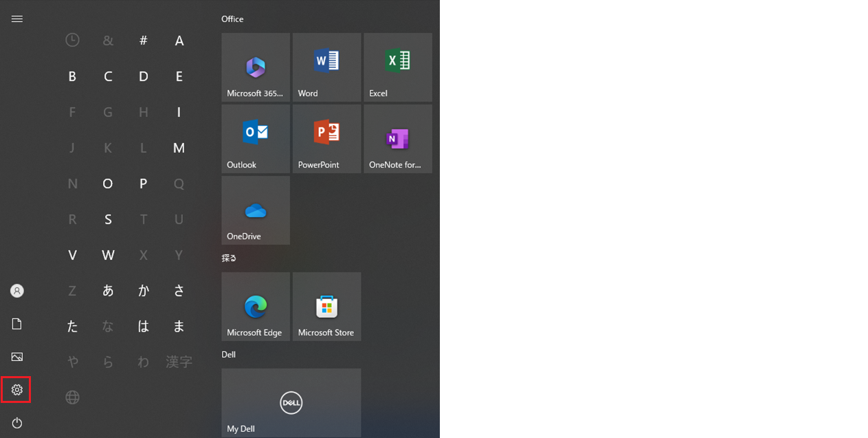The image size is (868, 438).
Task: Open the Microsoft Store tile
Action: pos(327,307)
